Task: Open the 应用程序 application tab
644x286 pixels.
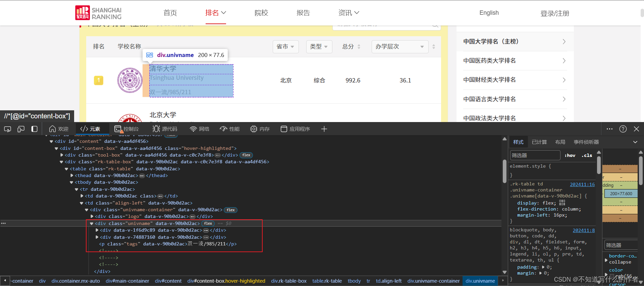Action: (295, 129)
